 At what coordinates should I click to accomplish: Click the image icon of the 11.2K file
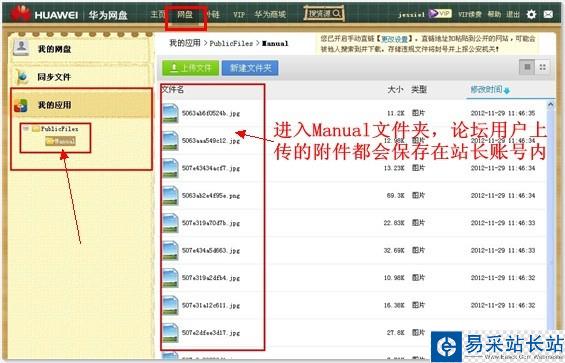click(x=170, y=113)
